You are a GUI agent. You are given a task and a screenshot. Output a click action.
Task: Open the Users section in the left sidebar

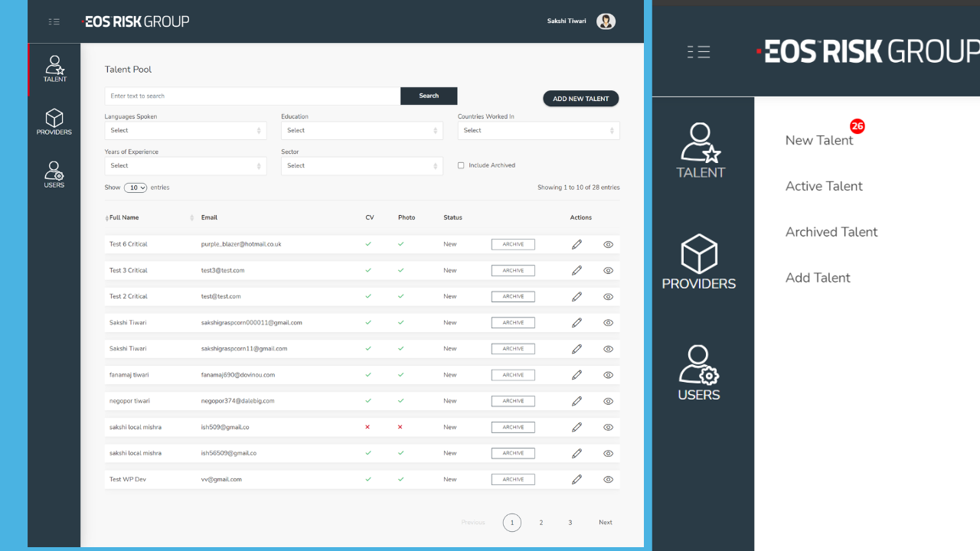tap(54, 174)
